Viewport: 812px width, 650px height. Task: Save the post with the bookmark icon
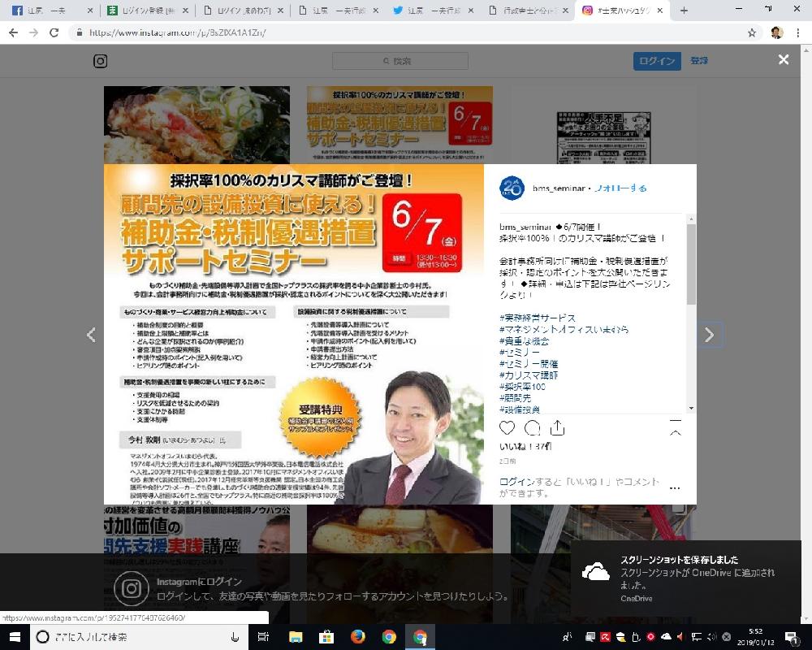point(676,427)
